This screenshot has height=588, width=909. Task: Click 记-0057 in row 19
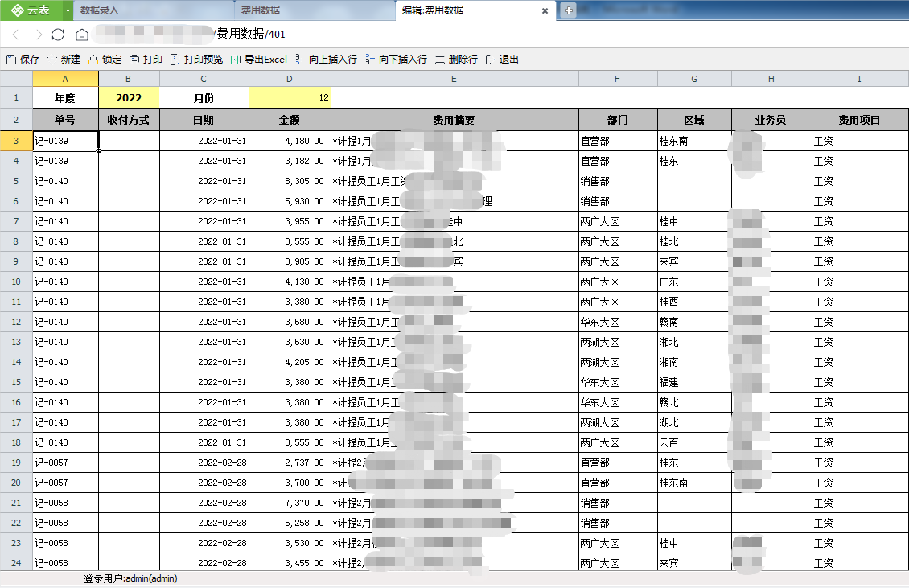tap(65, 463)
